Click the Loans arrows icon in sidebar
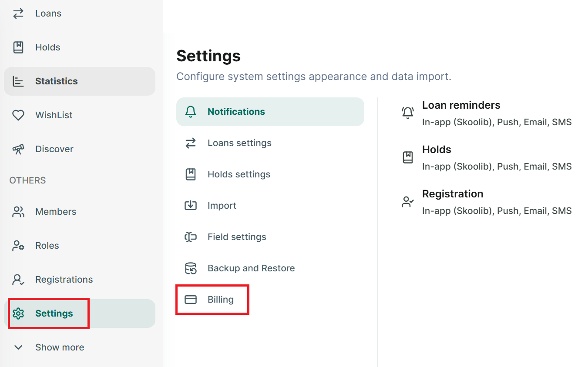 [18, 13]
